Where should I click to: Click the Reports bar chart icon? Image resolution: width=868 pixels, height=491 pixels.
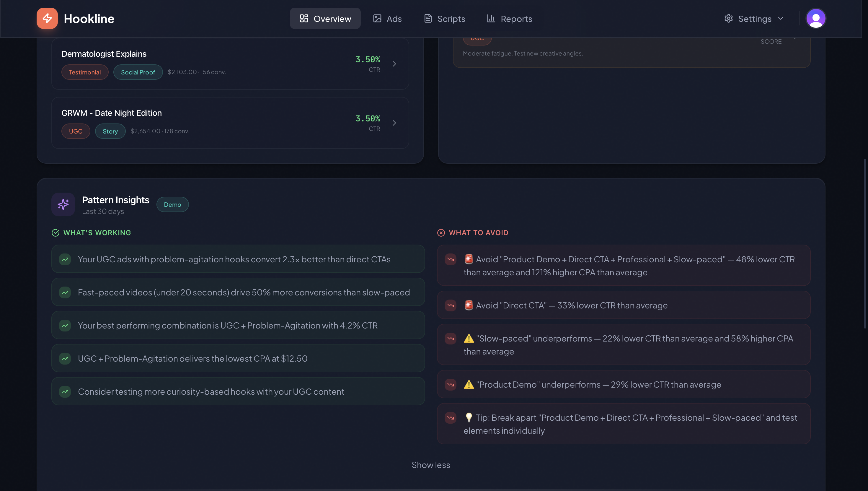pyautogui.click(x=491, y=19)
